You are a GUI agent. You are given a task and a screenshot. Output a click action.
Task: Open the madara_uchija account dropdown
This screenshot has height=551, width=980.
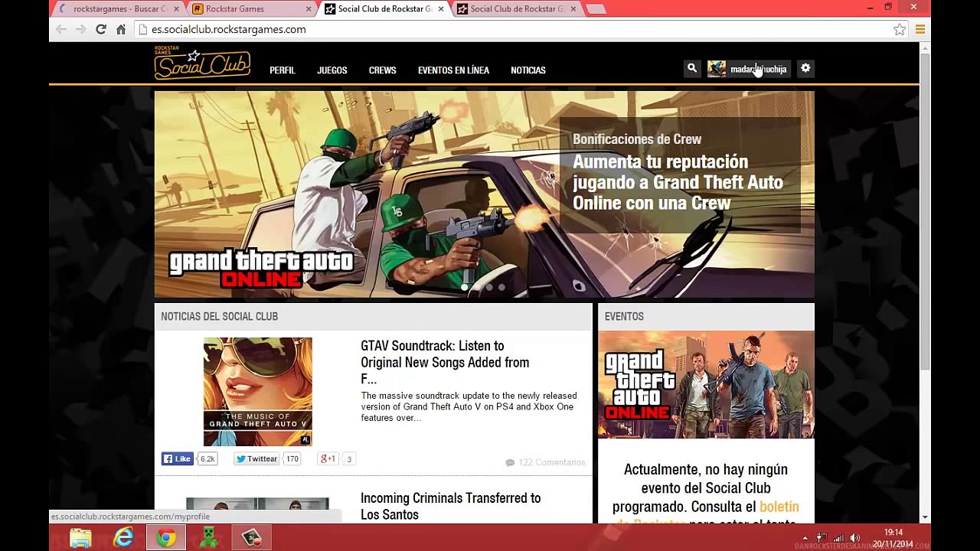[x=749, y=69]
